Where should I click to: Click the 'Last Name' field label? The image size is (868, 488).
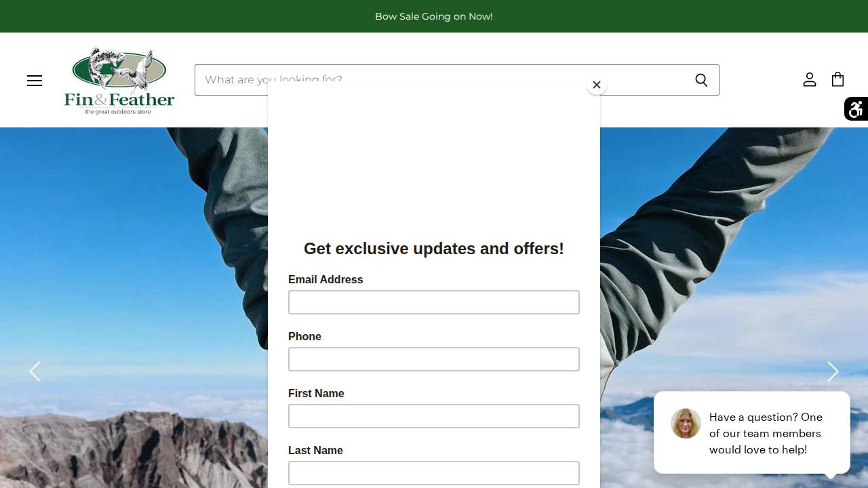[315, 451]
